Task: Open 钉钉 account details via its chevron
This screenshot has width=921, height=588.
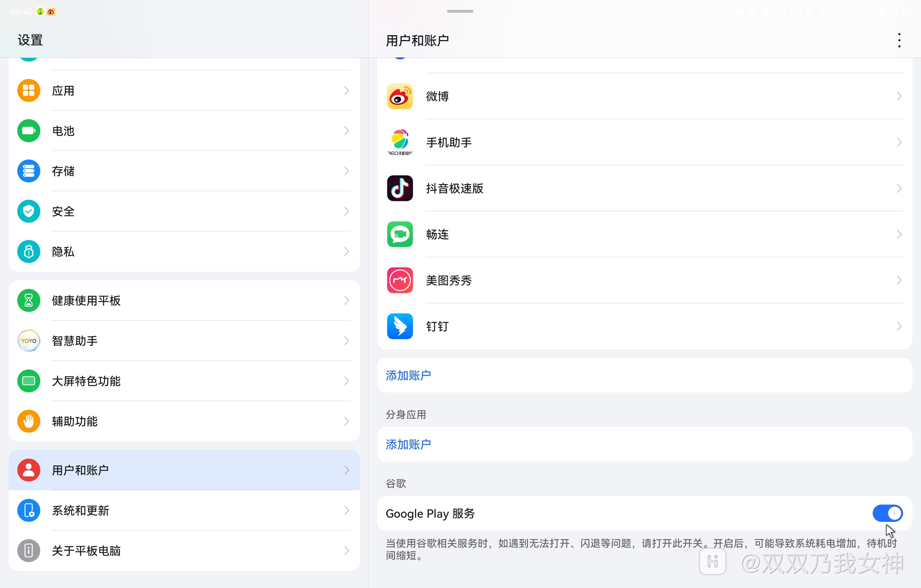Action: tap(900, 327)
